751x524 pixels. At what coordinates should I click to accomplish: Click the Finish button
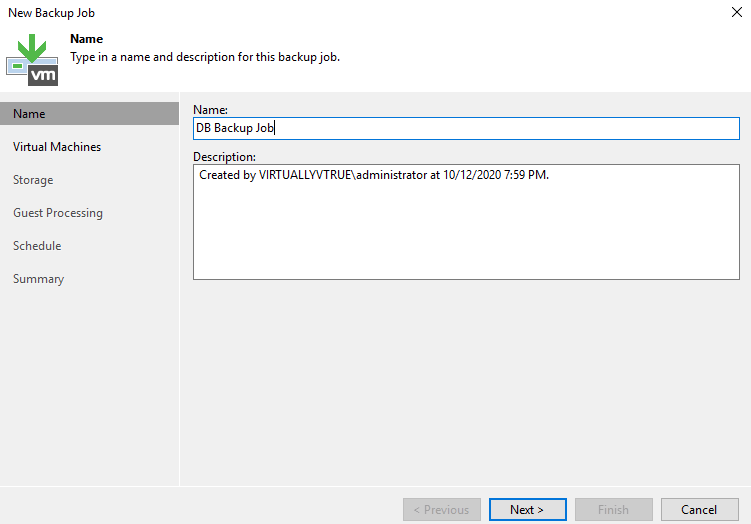pos(613,509)
